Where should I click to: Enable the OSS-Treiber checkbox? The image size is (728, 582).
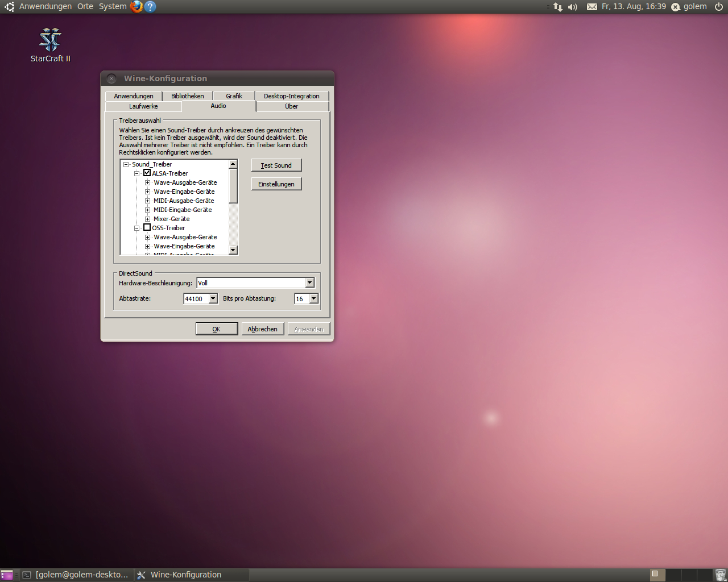click(147, 227)
